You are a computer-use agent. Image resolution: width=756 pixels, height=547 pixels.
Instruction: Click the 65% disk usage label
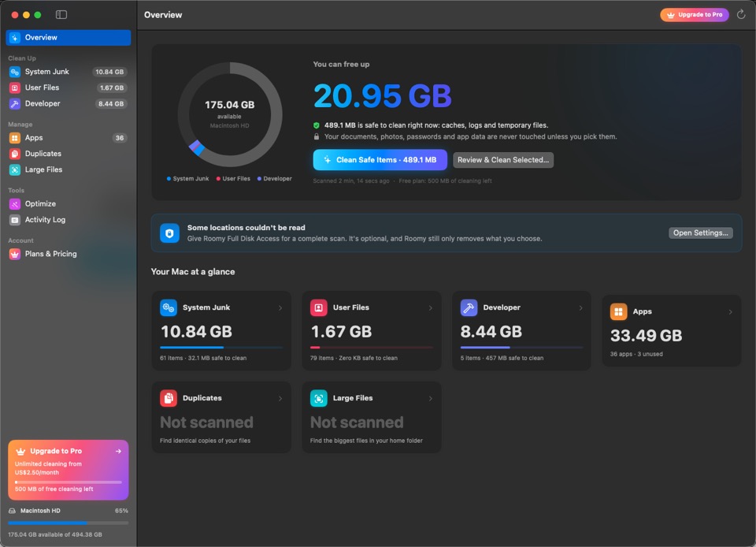(121, 511)
